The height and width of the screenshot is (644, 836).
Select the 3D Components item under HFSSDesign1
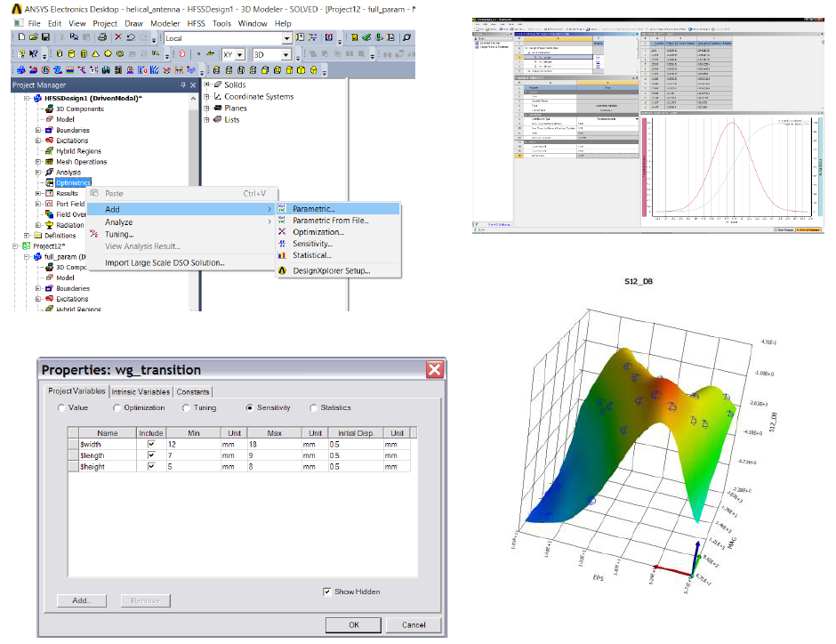click(x=80, y=109)
